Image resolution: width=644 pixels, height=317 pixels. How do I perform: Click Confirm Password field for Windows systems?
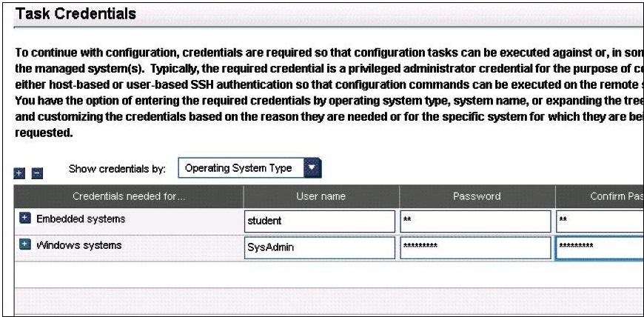coord(600,248)
